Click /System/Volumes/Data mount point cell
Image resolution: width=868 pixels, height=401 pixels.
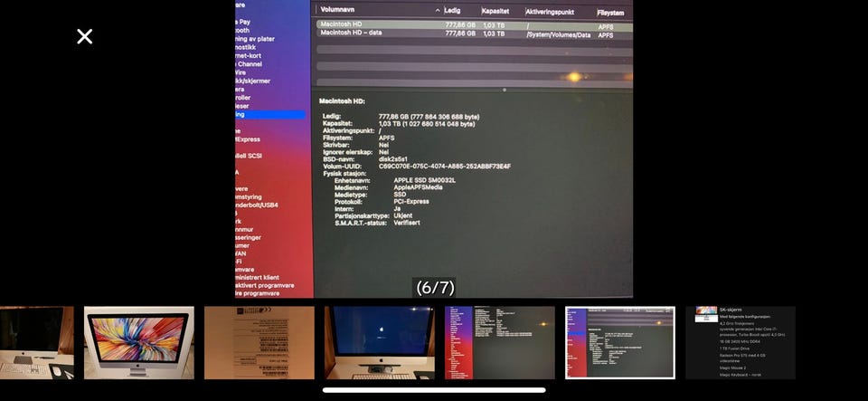559,35
